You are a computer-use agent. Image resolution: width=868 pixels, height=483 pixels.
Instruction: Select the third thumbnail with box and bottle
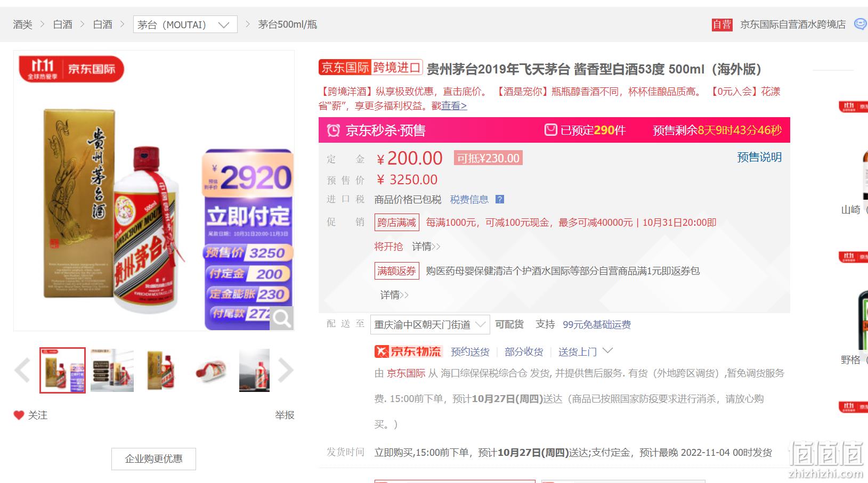pos(161,370)
